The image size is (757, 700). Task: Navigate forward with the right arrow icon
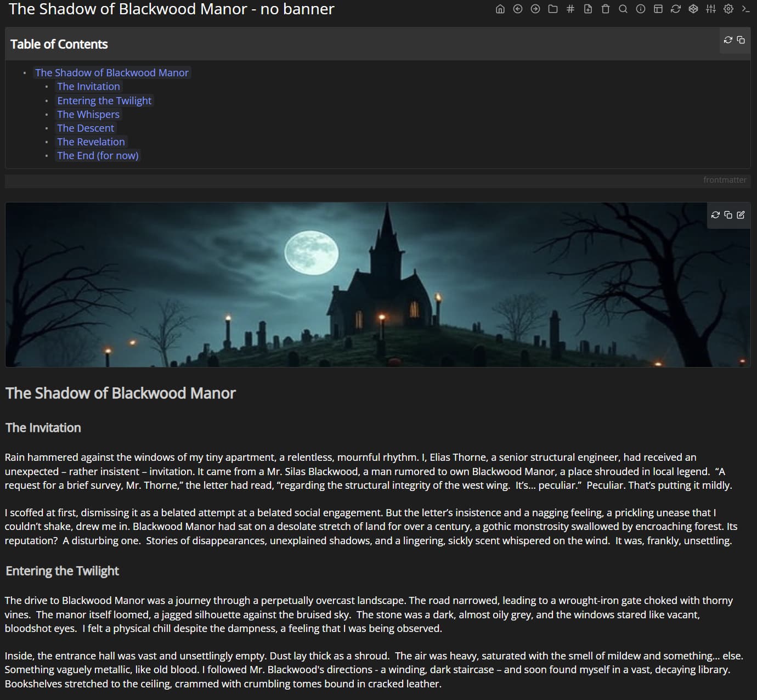pos(535,9)
